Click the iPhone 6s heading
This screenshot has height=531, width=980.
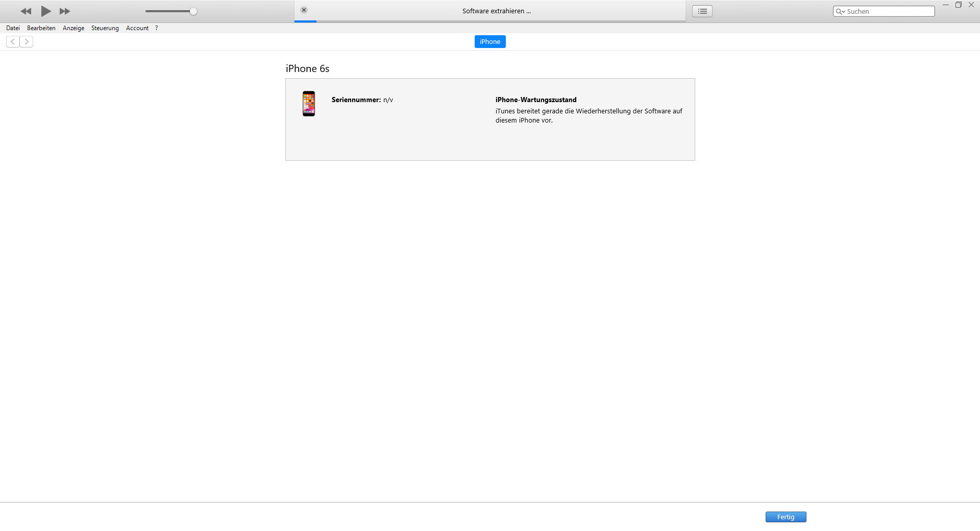[307, 68]
